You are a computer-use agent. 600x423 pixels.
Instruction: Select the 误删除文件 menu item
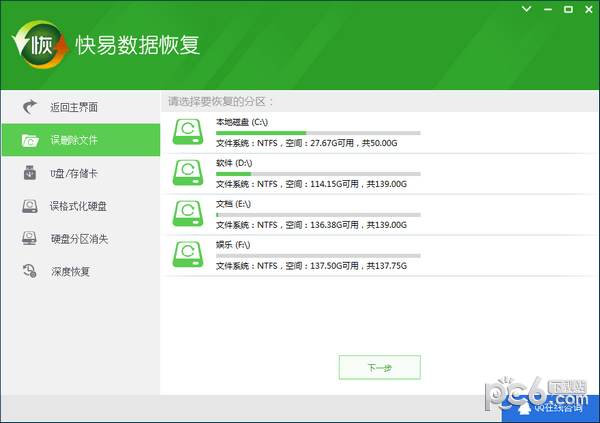(81, 140)
